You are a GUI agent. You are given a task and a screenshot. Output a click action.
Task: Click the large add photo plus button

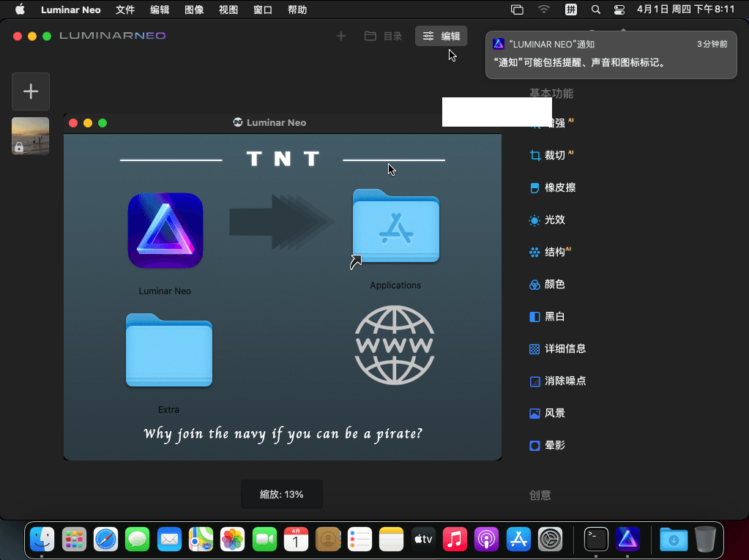[x=31, y=92]
